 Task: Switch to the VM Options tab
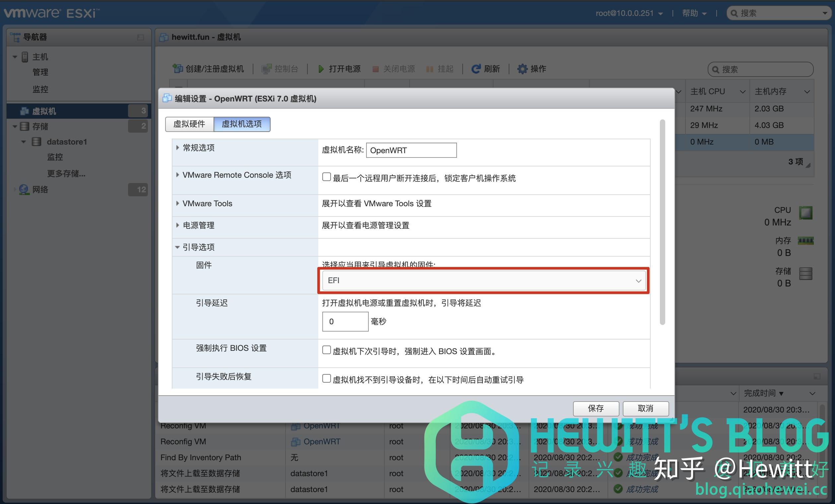(242, 124)
